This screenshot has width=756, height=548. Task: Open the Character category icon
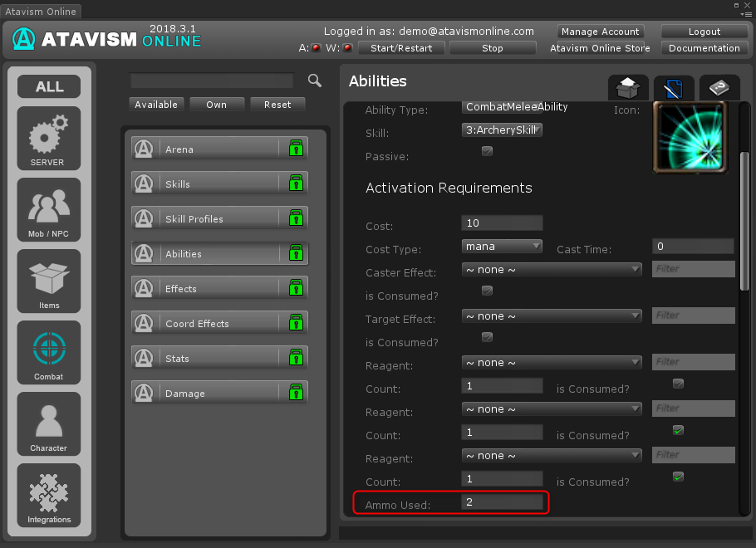pyautogui.click(x=49, y=423)
